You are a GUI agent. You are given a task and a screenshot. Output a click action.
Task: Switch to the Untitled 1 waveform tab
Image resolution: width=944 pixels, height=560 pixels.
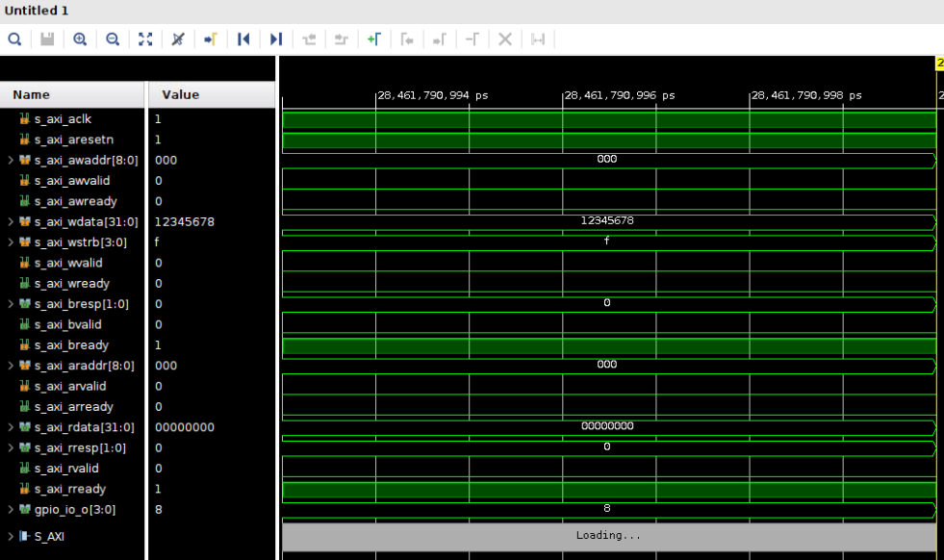(37, 11)
